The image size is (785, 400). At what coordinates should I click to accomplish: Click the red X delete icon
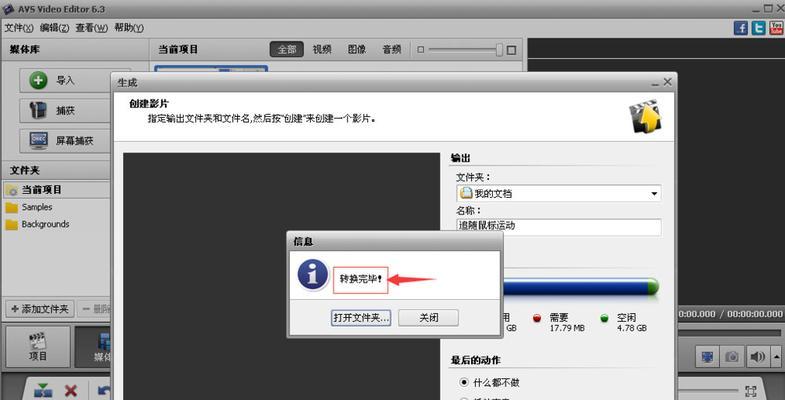(71, 391)
